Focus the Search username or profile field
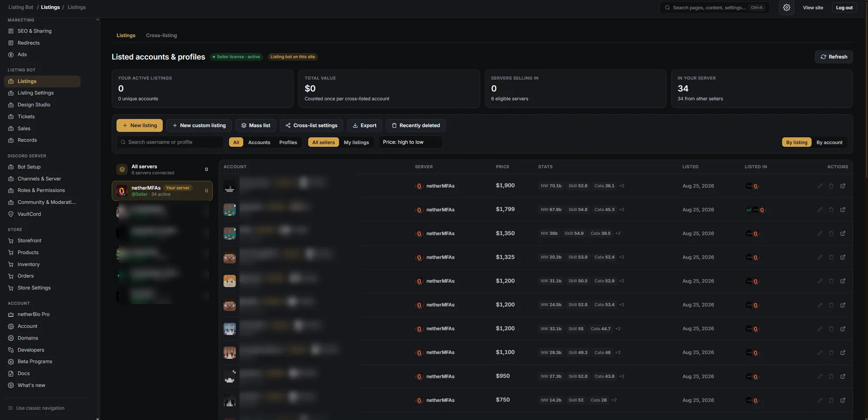This screenshot has height=420, width=868. tap(170, 142)
